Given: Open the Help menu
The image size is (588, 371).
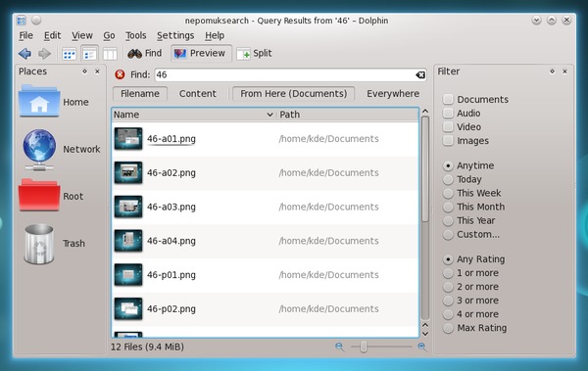Looking at the screenshot, I should tap(215, 35).
